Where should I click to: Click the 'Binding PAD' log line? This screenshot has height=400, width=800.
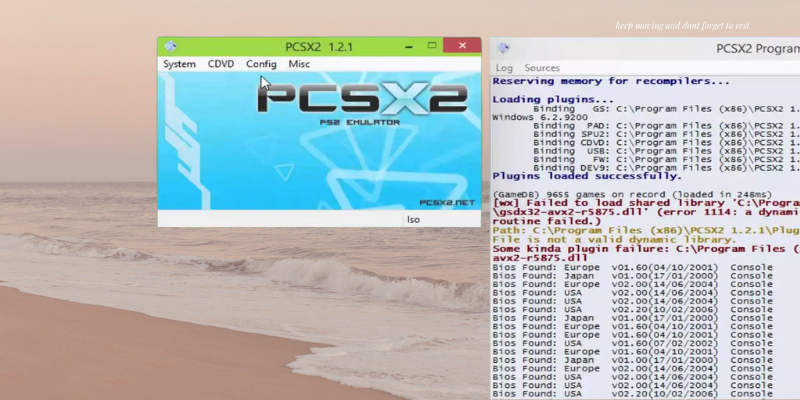(666, 126)
